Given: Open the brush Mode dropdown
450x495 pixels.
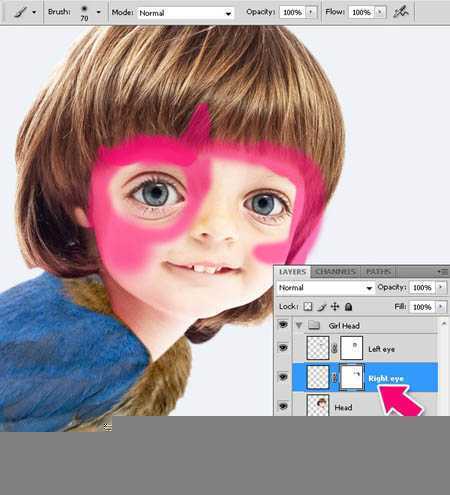Looking at the screenshot, I should point(185,13).
